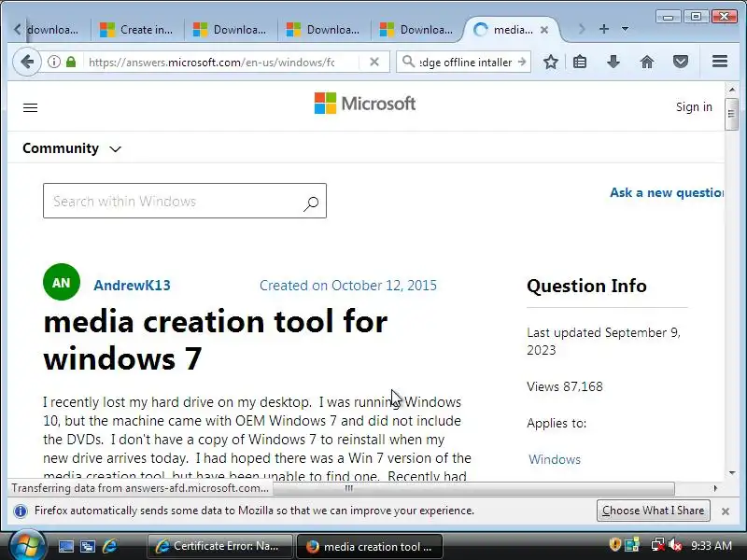
Task: Switch to the fourth 'Downloa...' tab
Action: [x=416, y=30]
